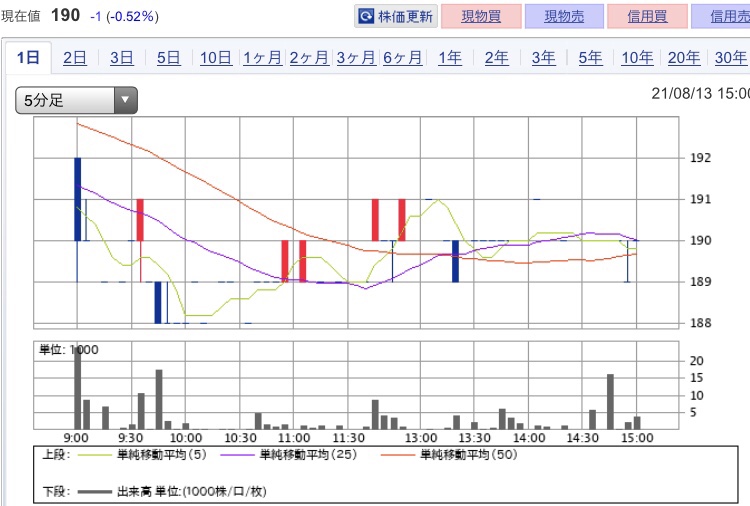
Task: Click the 株価更新 refresh button
Action: pos(396,16)
